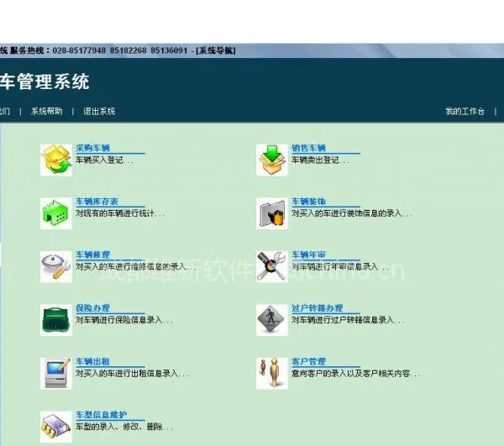Viewport: 504px width, 446px height.
Task: Open the 保险办理 green briefcase icon
Action: tap(56, 320)
